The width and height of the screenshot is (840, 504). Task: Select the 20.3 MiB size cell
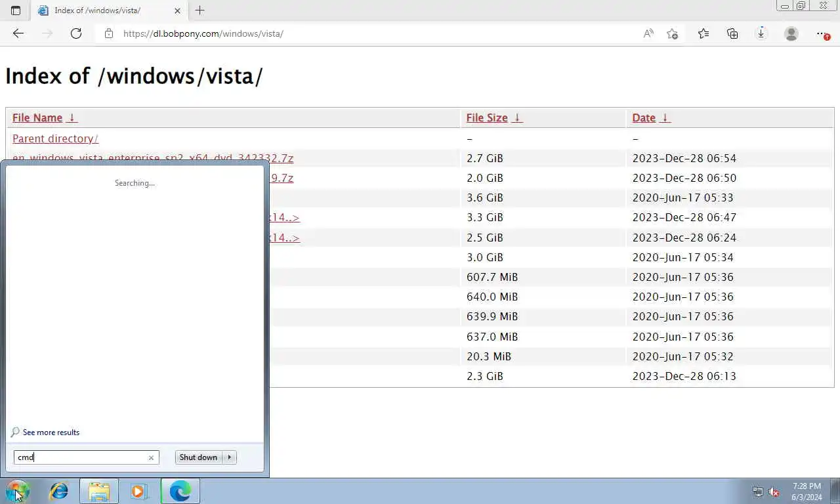coord(489,356)
